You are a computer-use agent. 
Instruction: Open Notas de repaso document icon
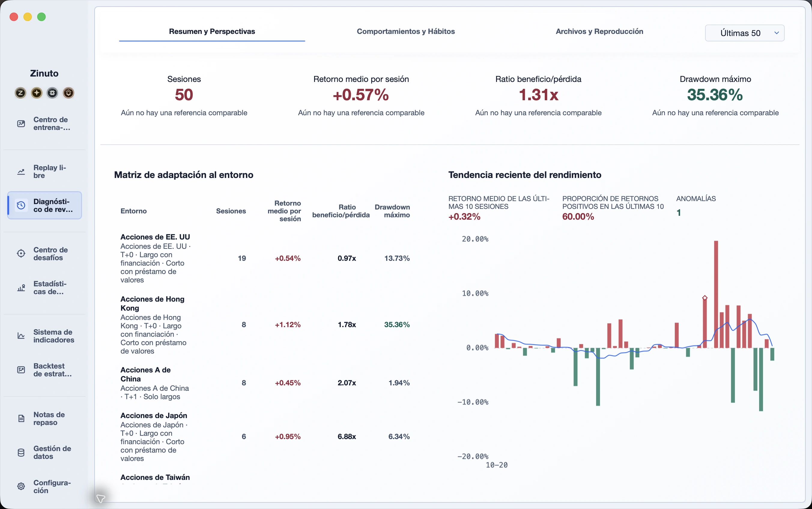(21, 418)
